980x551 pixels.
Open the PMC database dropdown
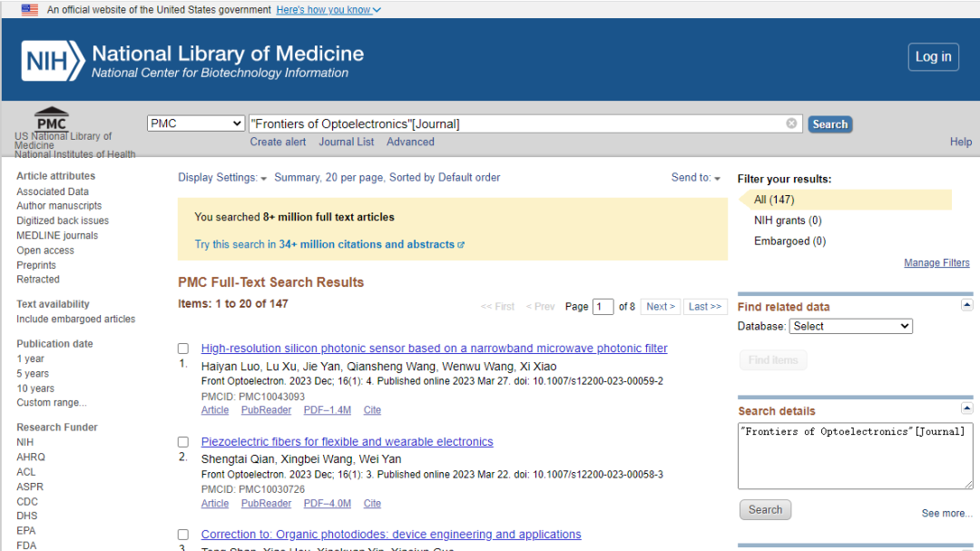coord(196,123)
